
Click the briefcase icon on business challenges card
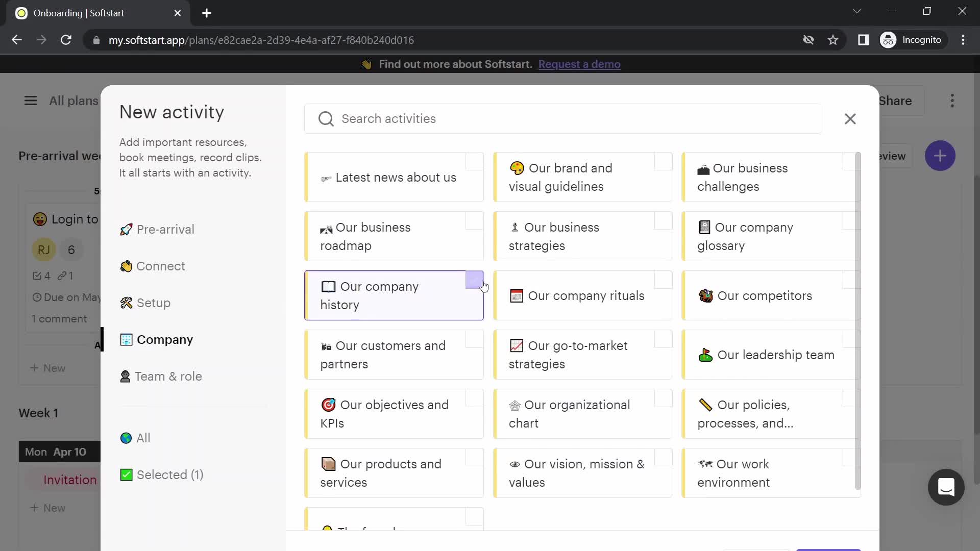pos(703,169)
